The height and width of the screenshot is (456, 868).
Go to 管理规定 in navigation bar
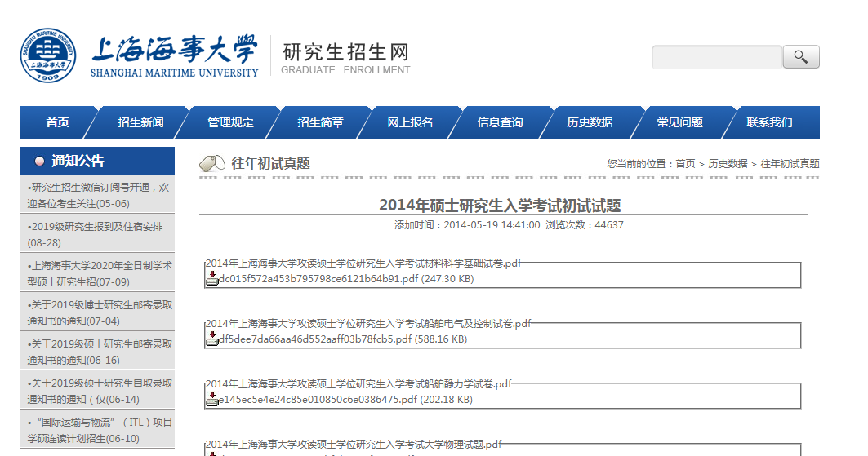pos(230,122)
